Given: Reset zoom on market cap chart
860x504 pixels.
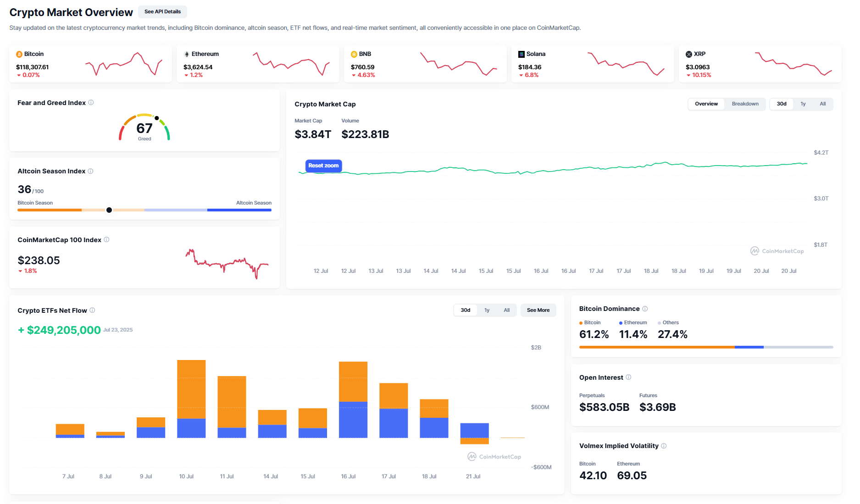Looking at the screenshot, I should point(323,166).
